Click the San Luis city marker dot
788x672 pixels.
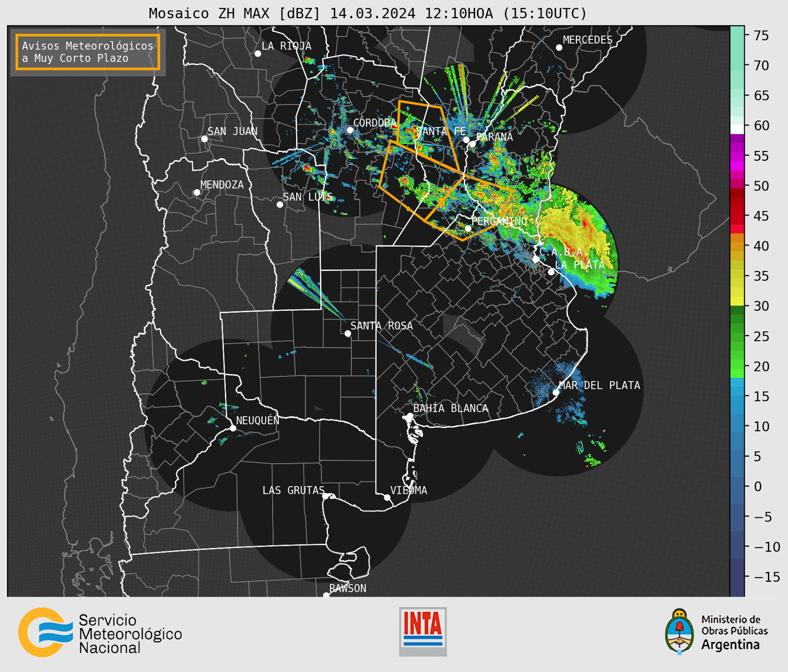pyautogui.click(x=280, y=205)
